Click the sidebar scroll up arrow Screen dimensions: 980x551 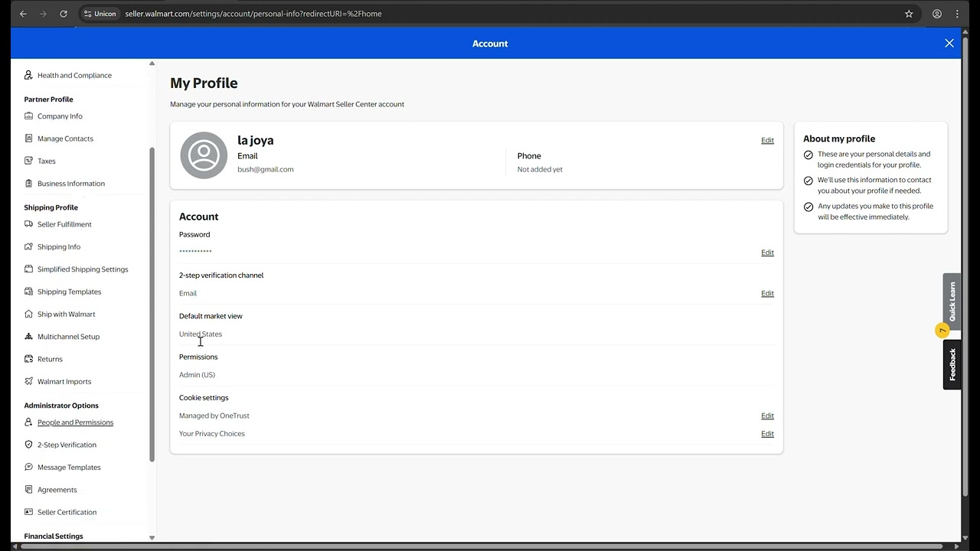click(x=152, y=64)
